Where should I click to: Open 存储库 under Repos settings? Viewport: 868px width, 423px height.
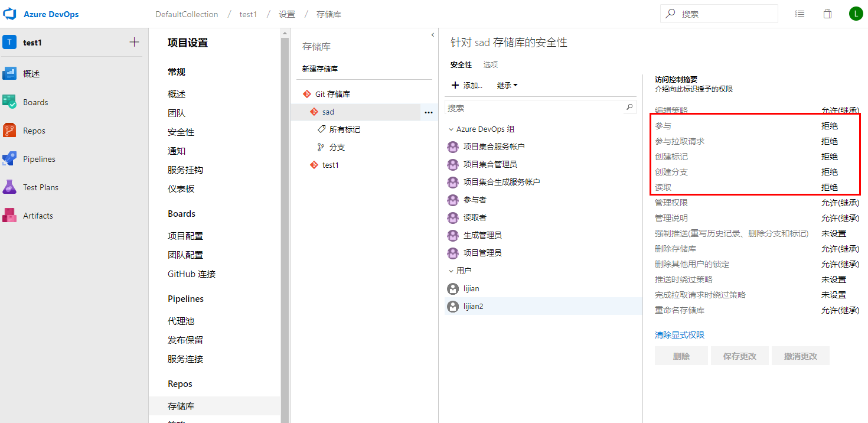click(181, 406)
